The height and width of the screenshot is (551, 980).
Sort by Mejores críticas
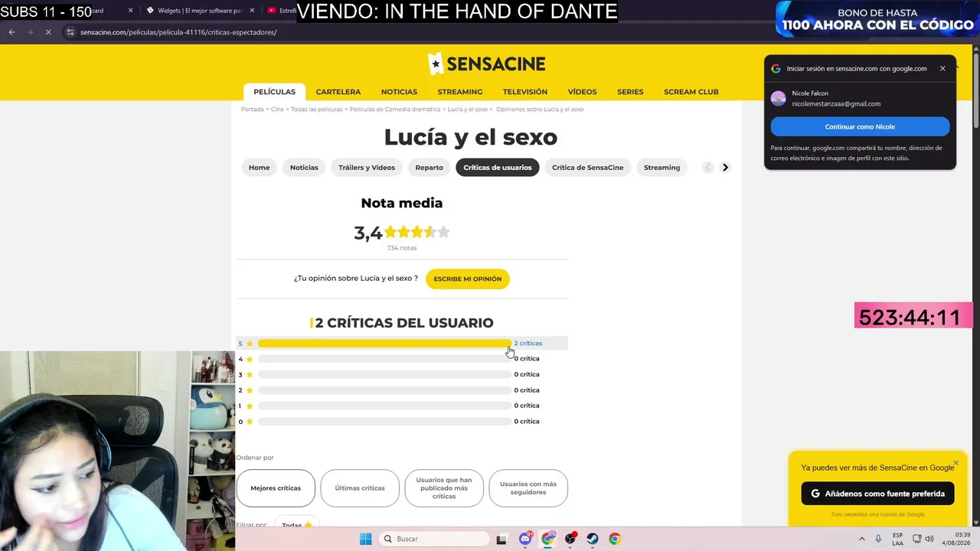(276, 488)
